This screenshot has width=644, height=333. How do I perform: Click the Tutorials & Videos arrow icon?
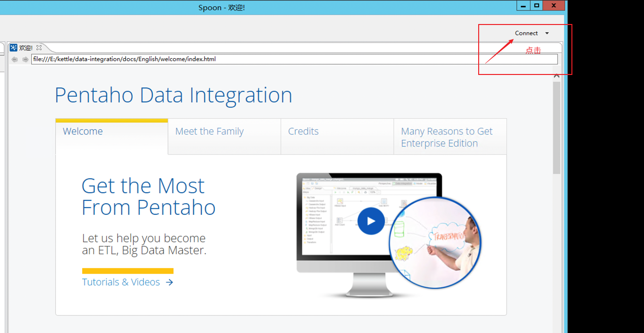point(169,283)
